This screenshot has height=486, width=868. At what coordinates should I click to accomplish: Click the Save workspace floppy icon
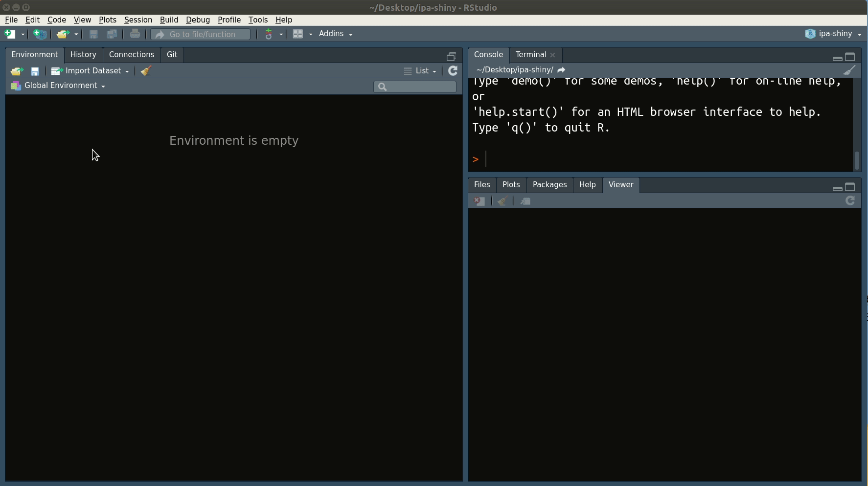[x=35, y=71]
